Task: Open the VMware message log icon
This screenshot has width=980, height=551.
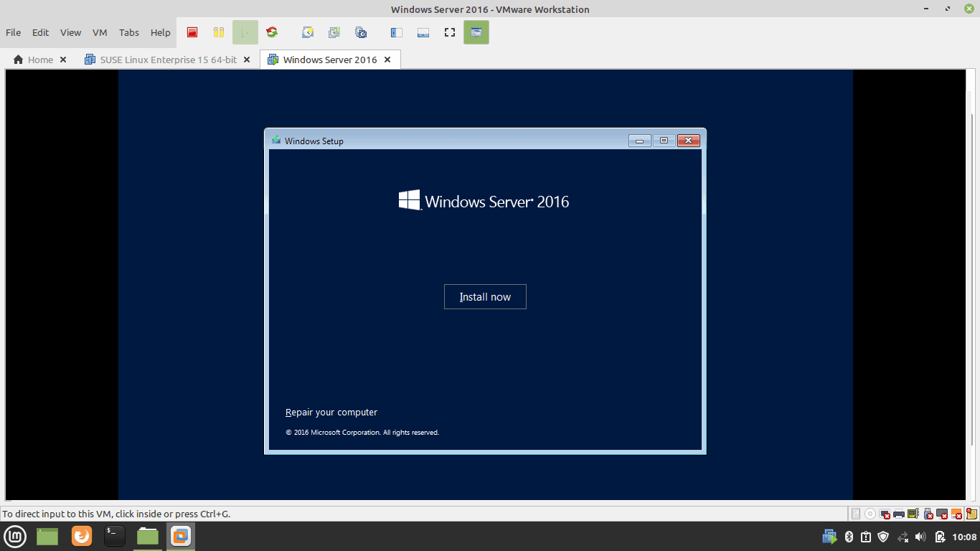Action: 972,514
